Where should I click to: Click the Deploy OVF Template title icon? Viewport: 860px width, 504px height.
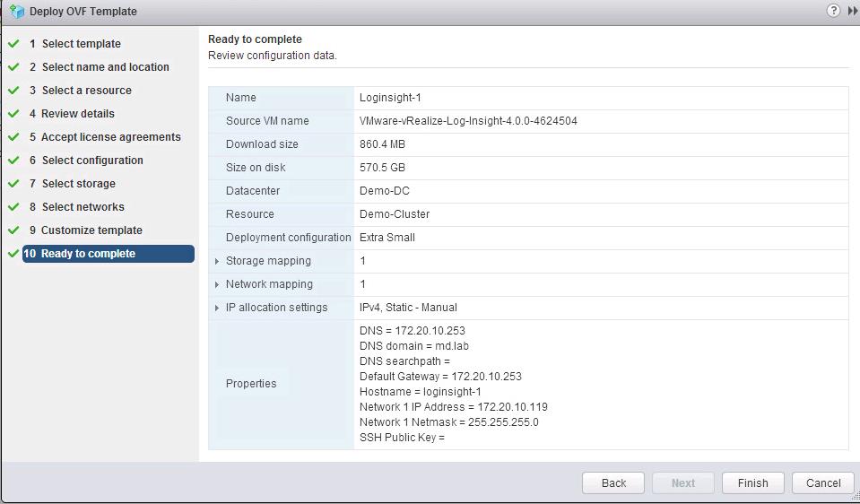[16, 12]
